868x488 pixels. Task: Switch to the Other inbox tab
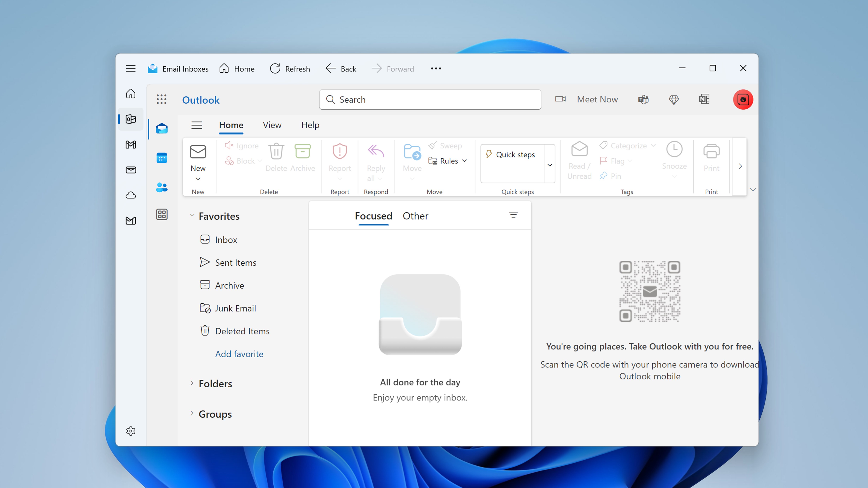(415, 216)
